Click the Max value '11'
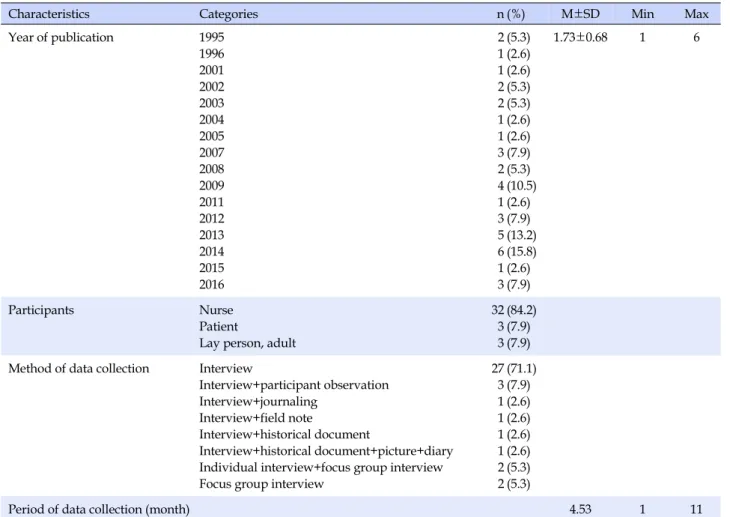Image resolution: width=730 pixels, height=517 pixels. tap(696, 510)
